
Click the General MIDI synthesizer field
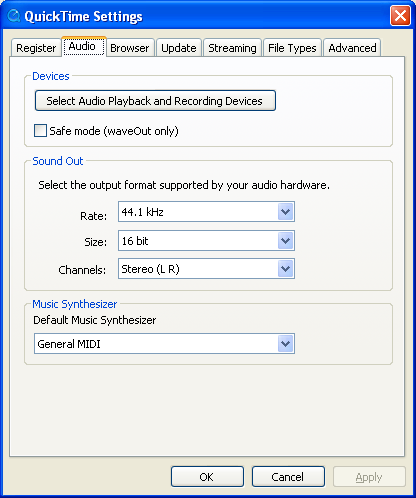164,344
